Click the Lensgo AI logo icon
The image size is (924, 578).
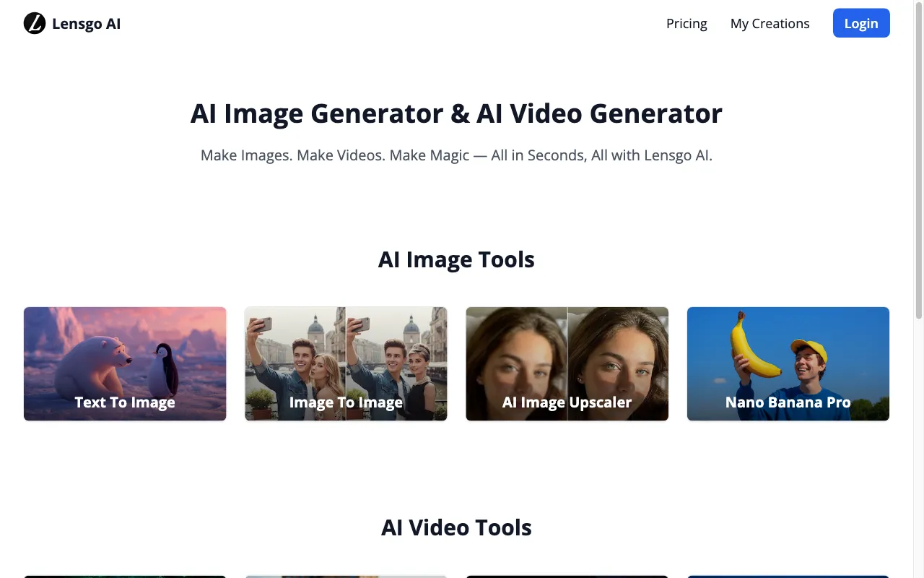35,23
